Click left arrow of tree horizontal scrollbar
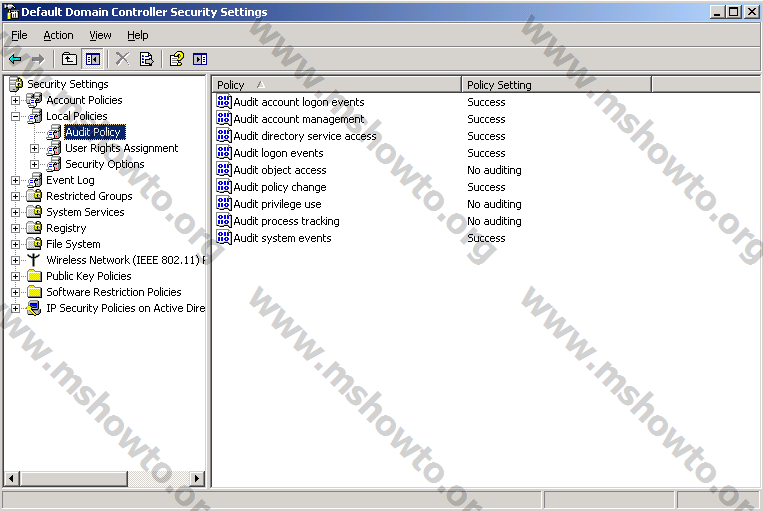The width and height of the screenshot is (763, 511). tap(12, 478)
